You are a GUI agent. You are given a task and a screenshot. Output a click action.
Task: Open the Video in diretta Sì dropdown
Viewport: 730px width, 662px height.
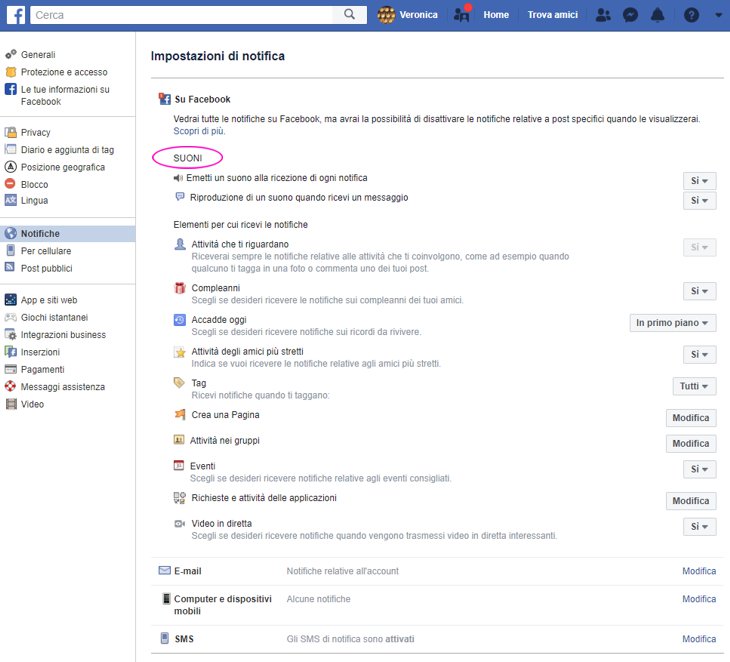[699, 527]
